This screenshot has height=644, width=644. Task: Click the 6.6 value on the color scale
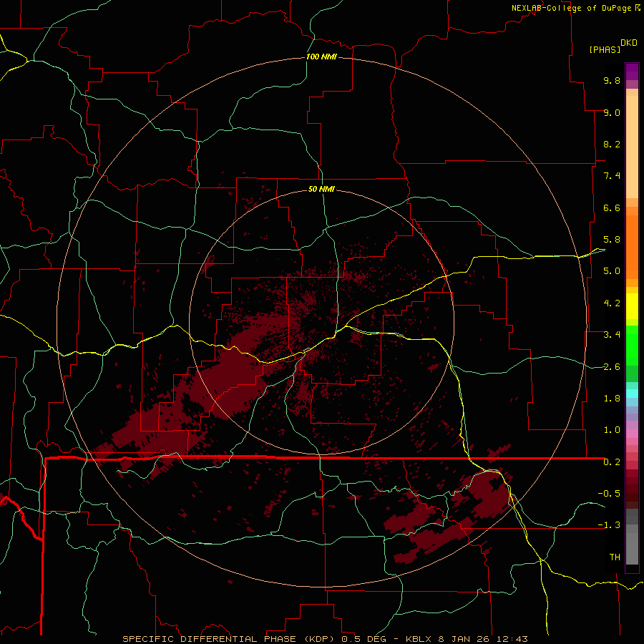(x=612, y=208)
